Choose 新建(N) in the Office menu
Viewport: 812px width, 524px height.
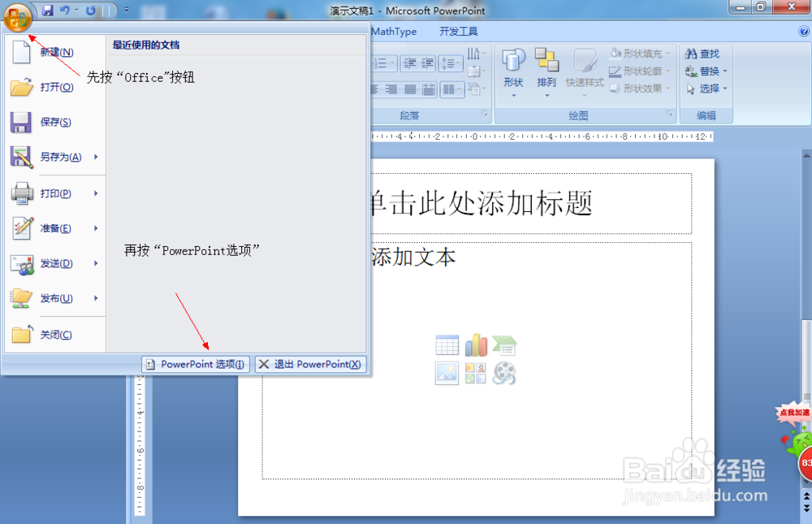[54, 52]
